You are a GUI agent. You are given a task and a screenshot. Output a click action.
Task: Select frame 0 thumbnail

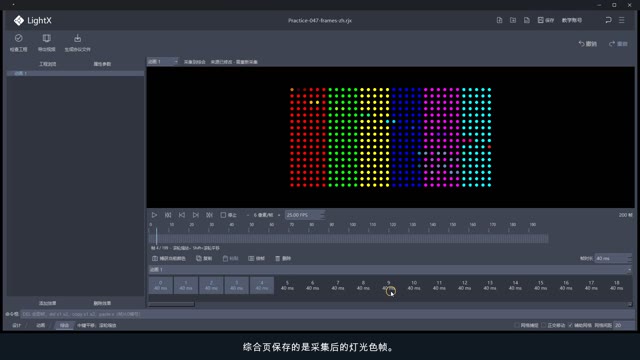160,285
